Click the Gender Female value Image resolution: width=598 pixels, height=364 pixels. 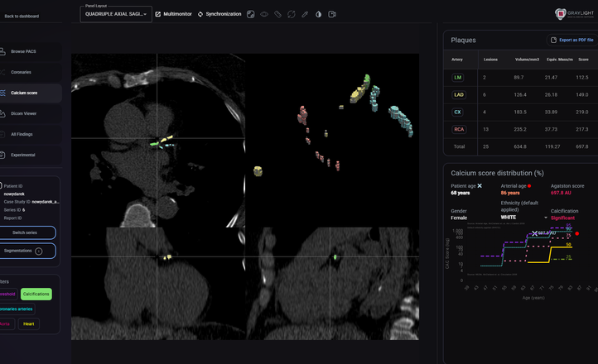[459, 218]
